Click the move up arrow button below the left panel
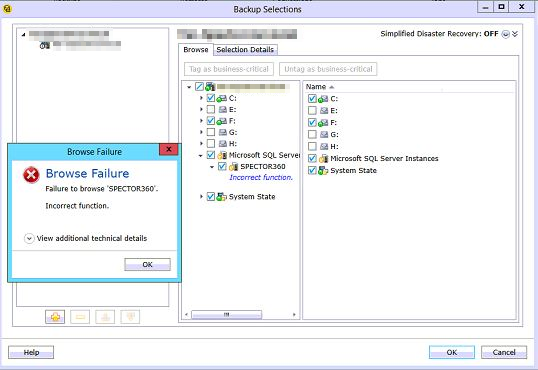 coord(105,317)
